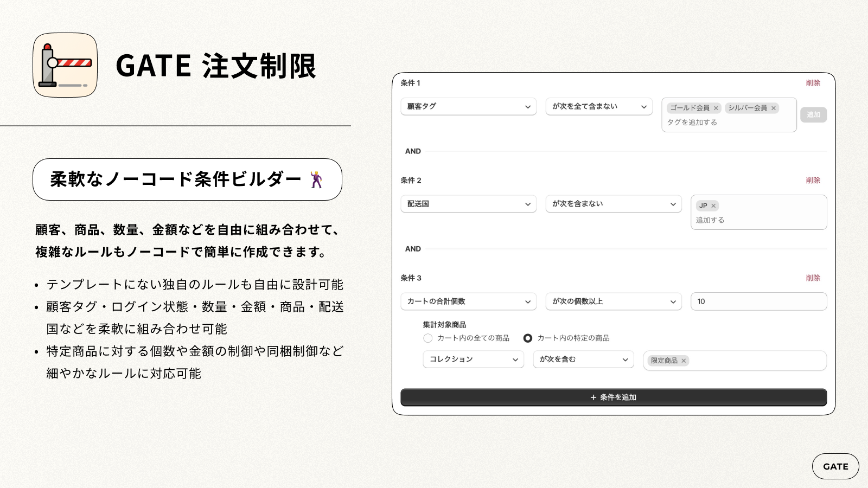This screenshot has width=868, height=488.
Task: Open the カートの合計個数 dropdown
Action: click(469, 301)
